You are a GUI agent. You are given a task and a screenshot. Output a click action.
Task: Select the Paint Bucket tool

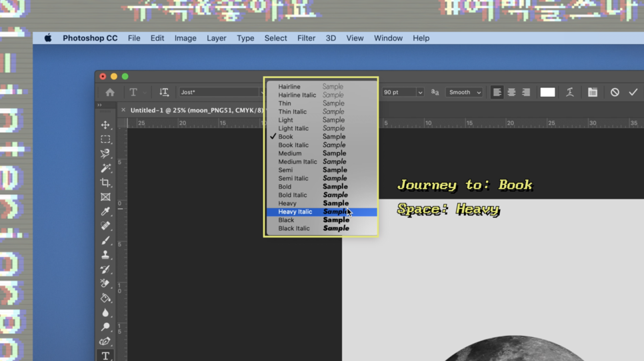click(x=105, y=298)
